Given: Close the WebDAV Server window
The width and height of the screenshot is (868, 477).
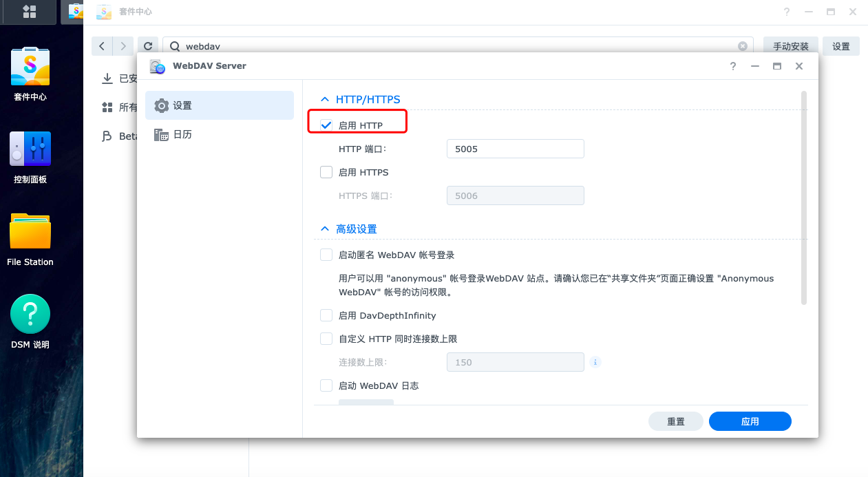Looking at the screenshot, I should (x=799, y=66).
